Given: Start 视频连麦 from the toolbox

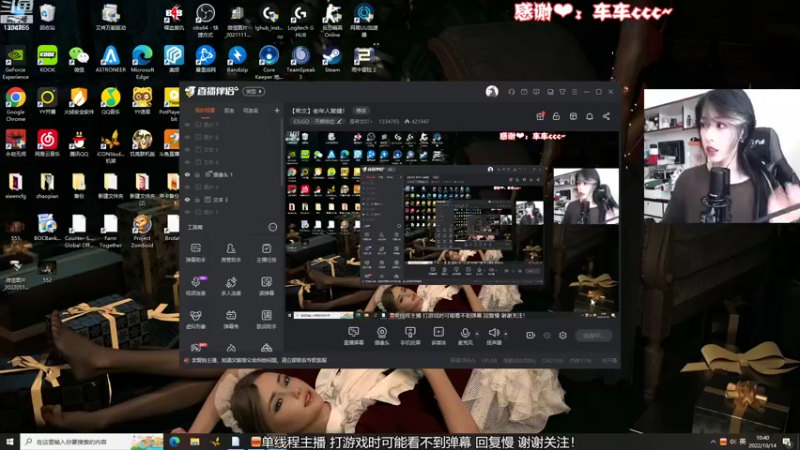Looking at the screenshot, I should (195, 286).
